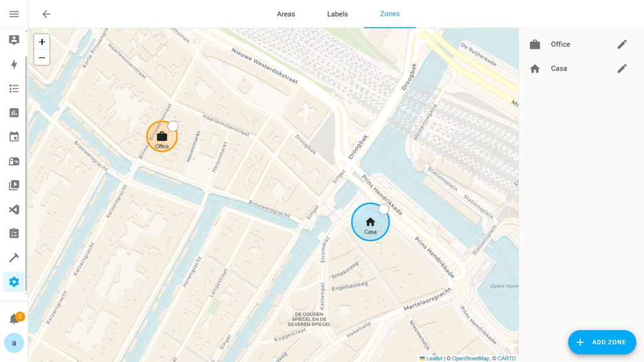Go back with the arrow icon
Screen dimensions: 644x362
click(46, 14)
